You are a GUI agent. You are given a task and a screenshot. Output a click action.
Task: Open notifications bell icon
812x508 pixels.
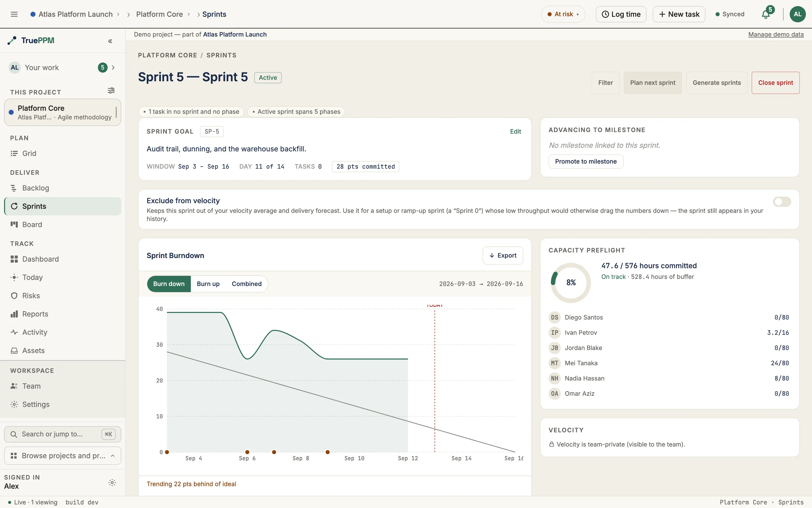coord(766,14)
